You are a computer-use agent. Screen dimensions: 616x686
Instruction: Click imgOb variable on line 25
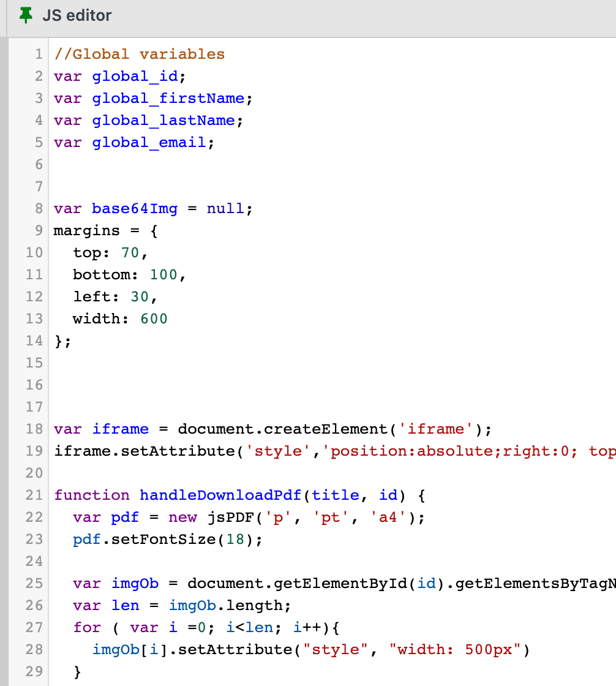(135, 584)
